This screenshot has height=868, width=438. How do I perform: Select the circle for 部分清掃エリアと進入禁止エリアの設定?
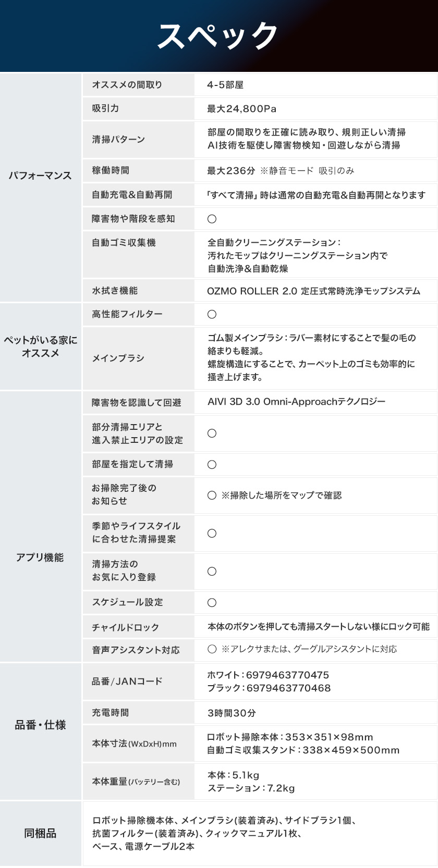[212, 433]
